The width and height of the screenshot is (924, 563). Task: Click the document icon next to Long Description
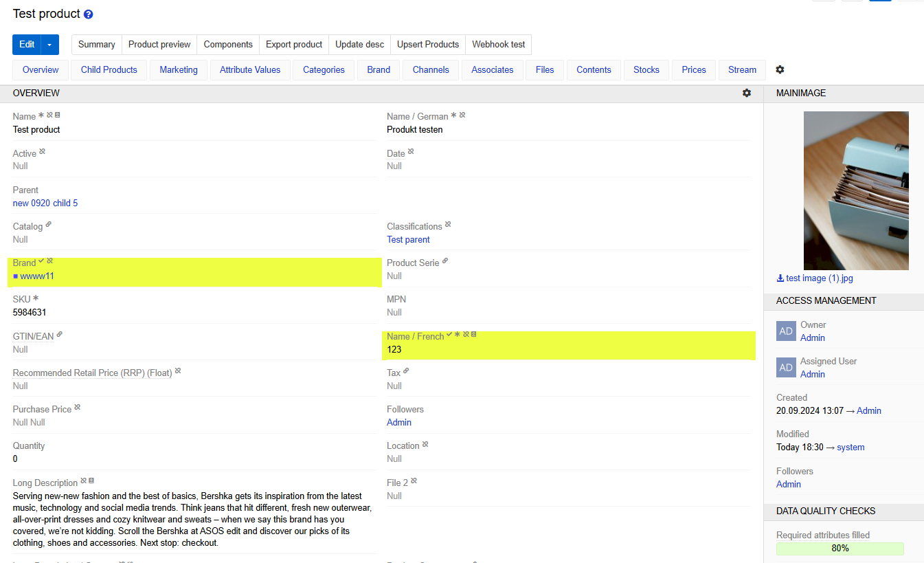(91, 481)
